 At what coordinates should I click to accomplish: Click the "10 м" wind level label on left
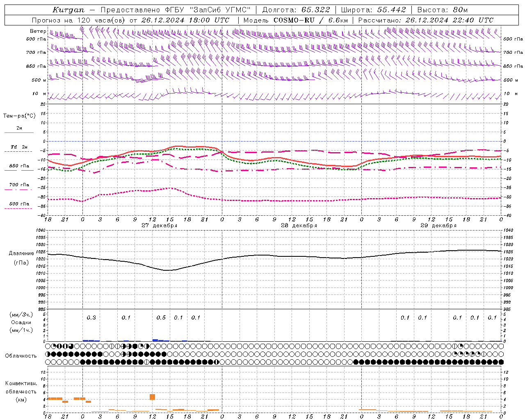[x=39, y=94]
